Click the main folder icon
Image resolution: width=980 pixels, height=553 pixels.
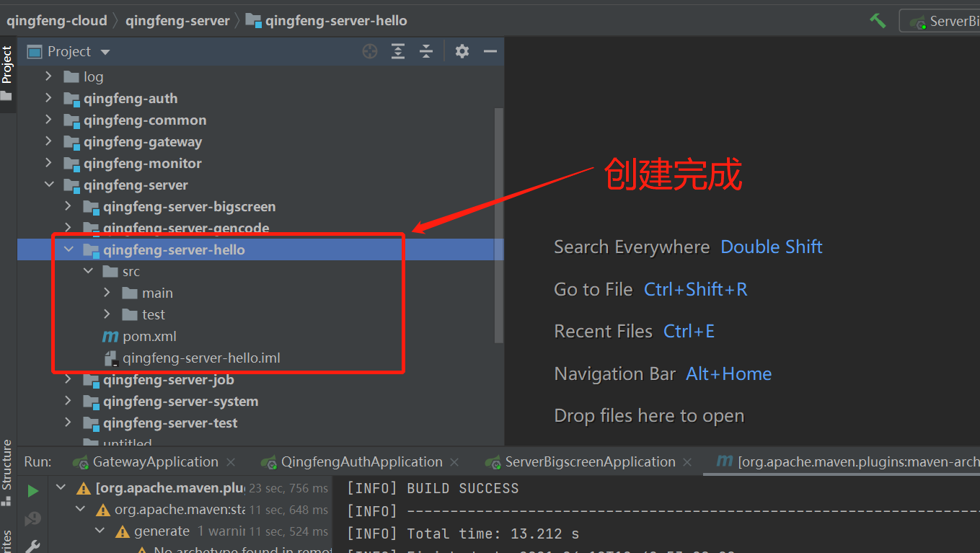coord(130,293)
